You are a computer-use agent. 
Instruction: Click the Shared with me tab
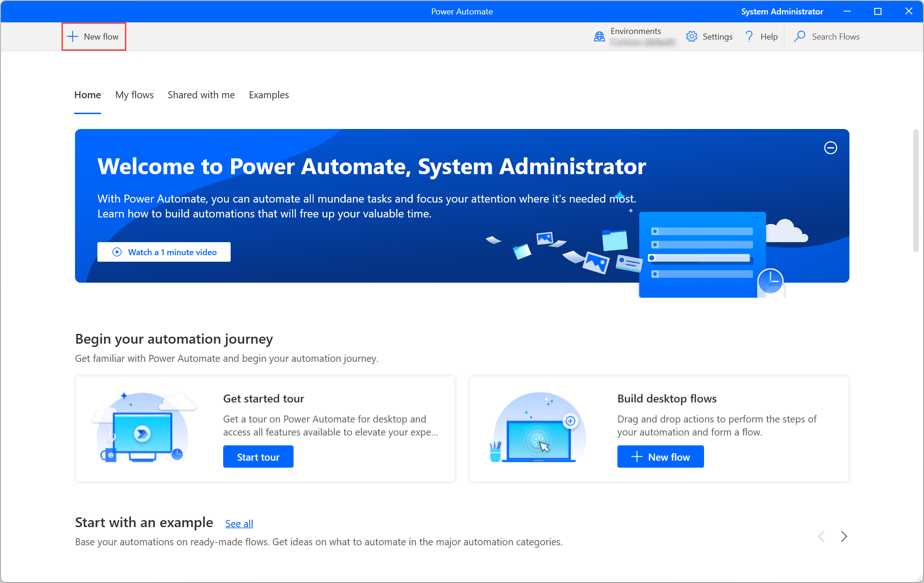[201, 95]
